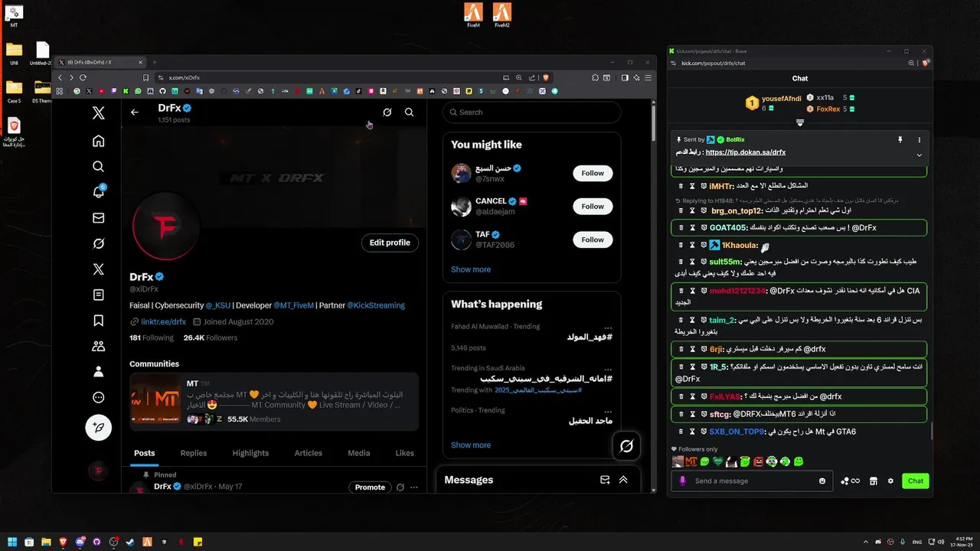Switch to the Highlights tab
This screenshot has height=551, width=980.
tap(250, 453)
